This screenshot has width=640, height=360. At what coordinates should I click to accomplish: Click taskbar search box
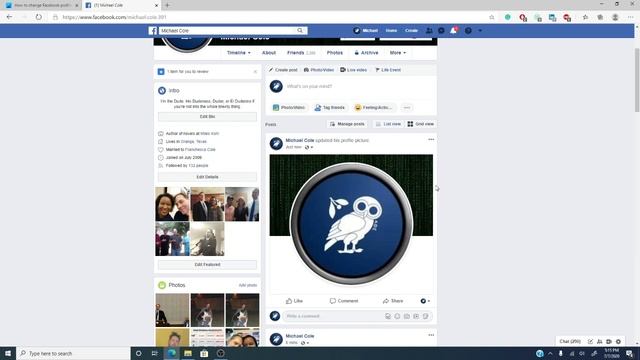click(73, 353)
